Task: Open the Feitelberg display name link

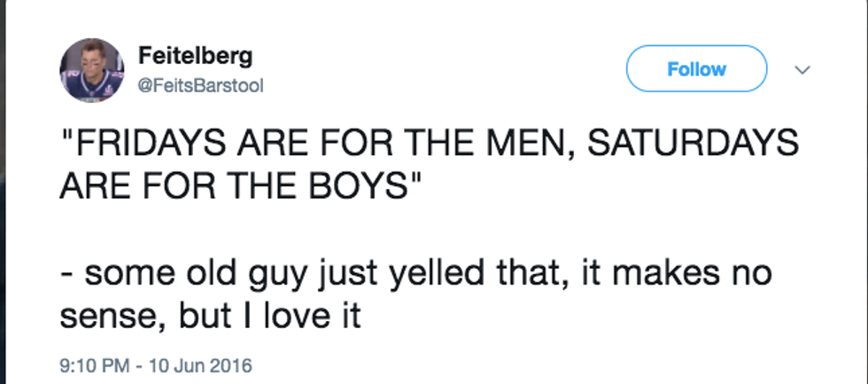Action: [x=195, y=56]
